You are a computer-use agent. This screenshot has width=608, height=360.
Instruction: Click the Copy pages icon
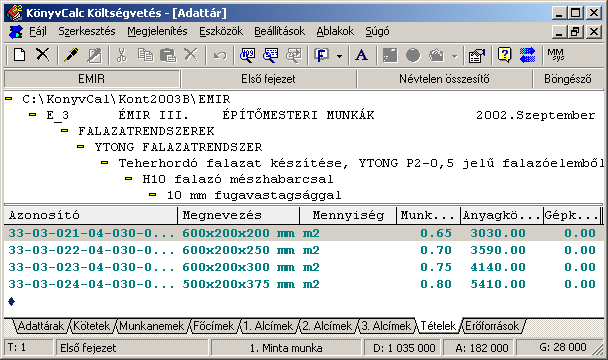(x=145, y=55)
